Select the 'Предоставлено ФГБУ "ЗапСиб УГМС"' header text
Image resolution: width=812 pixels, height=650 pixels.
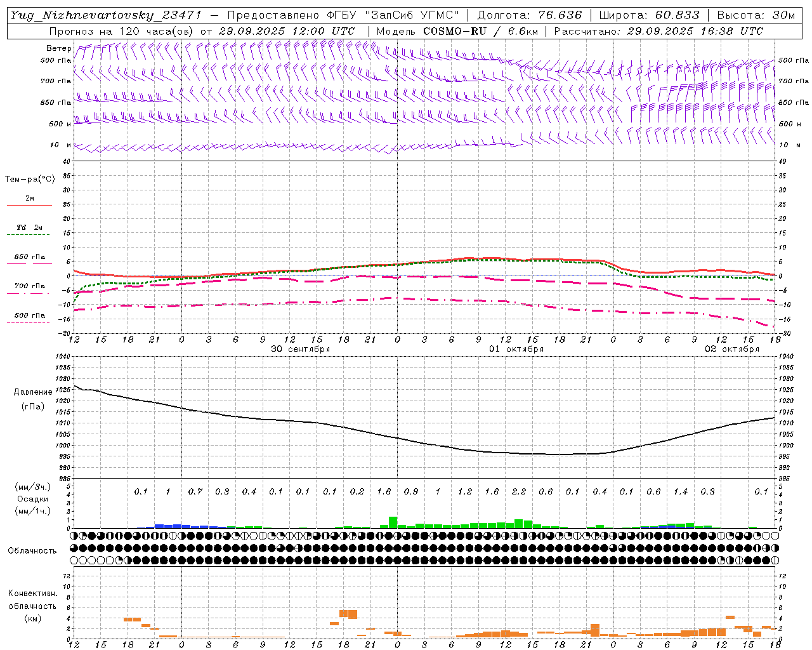343,15
